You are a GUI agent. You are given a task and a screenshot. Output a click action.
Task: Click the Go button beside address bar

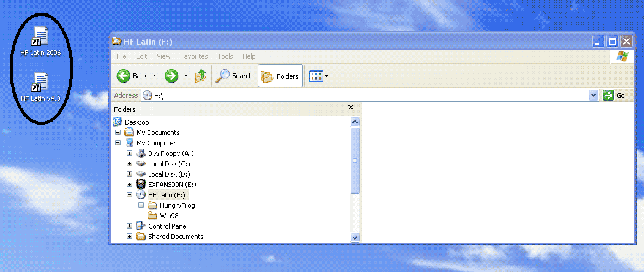(x=614, y=95)
